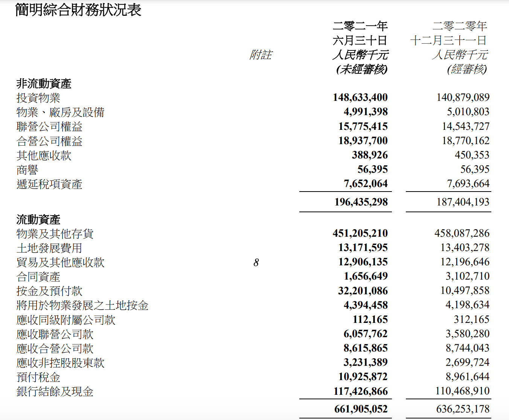The width and height of the screenshot is (509, 420).
Task: Click the (經審核) column subheading
Action: [x=467, y=69]
